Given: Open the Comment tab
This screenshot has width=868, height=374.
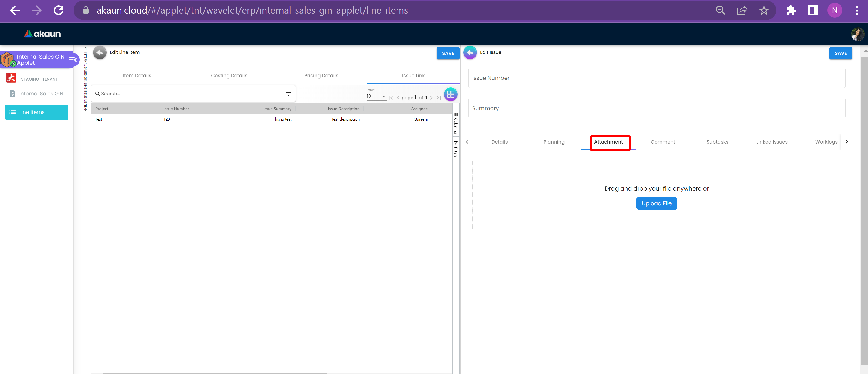Looking at the screenshot, I should click(662, 142).
